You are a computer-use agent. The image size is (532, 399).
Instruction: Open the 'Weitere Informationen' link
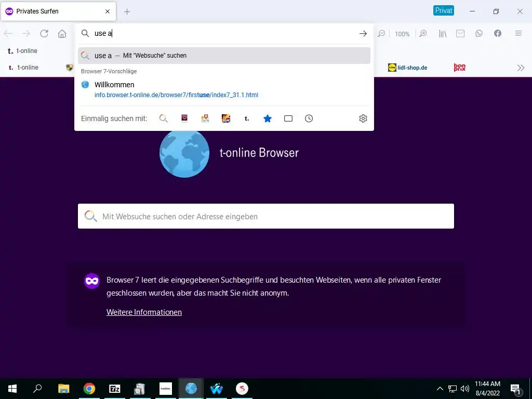(144, 312)
